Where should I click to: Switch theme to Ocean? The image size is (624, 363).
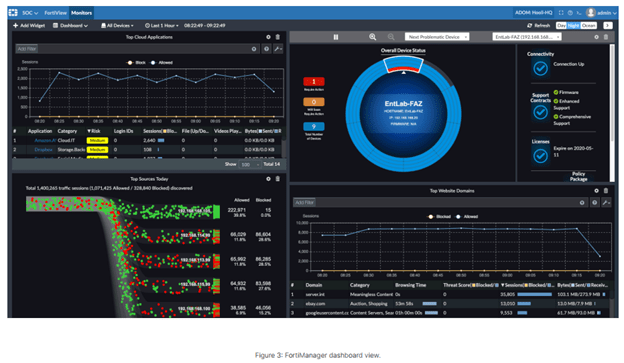tap(589, 25)
